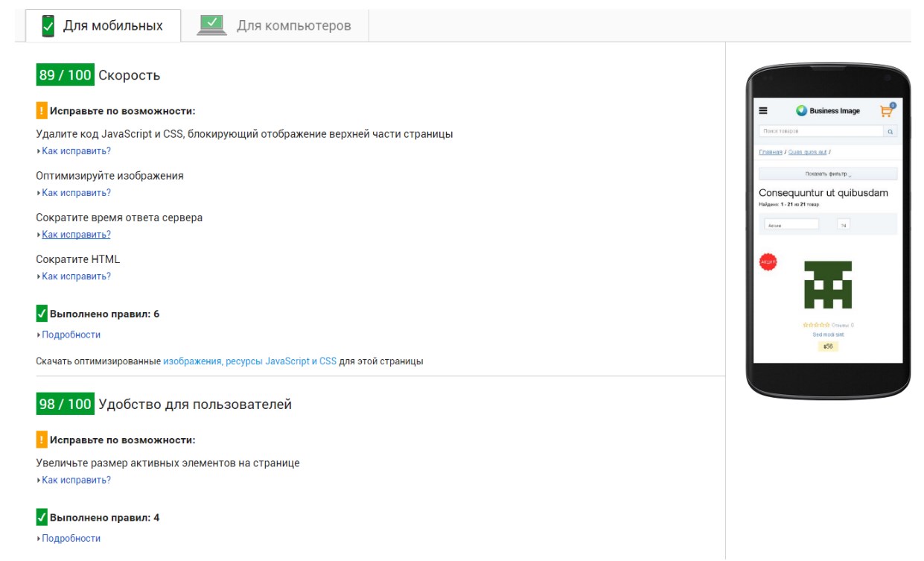Select the Оптимизируйте изображения rule text

(x=109, y=176)
